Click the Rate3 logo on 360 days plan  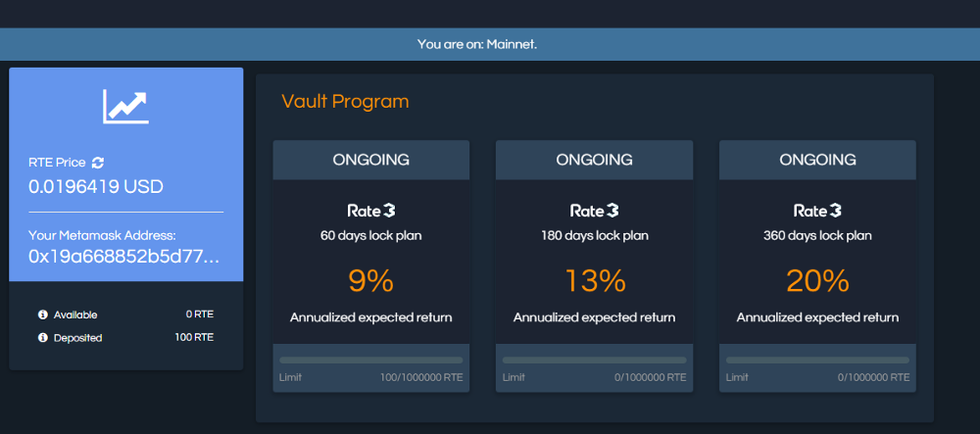(817, 211)
